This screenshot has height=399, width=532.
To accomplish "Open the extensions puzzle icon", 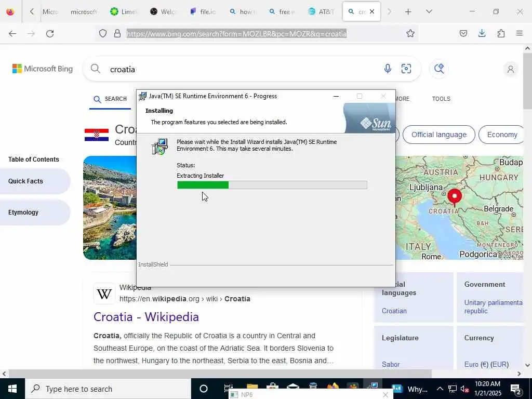I will click(501, 33).
